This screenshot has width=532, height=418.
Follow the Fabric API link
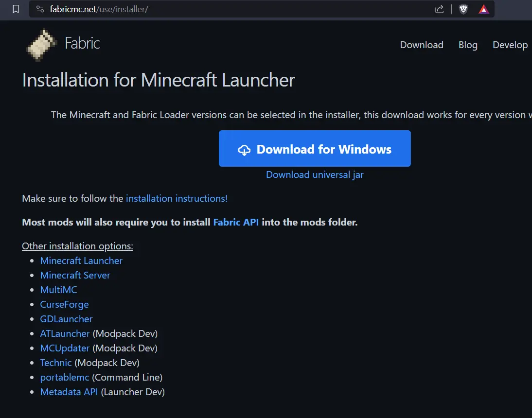pos(236,223)
